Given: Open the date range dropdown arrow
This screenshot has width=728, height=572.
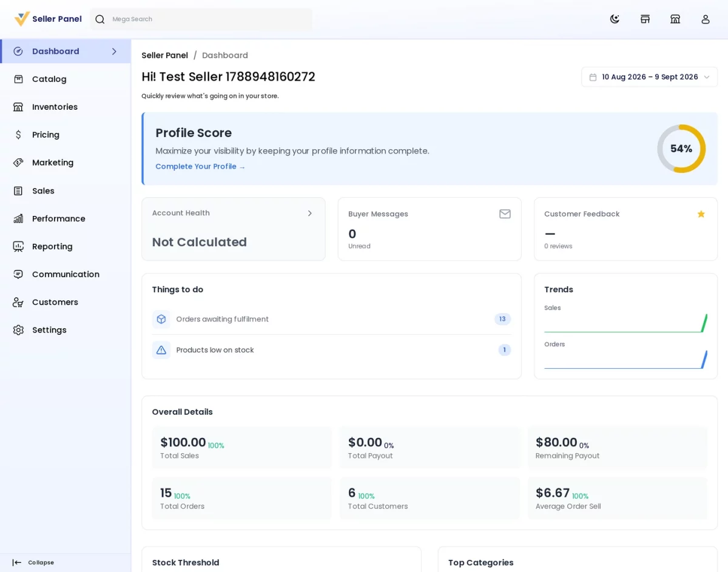Looking at the screenshot, I should (706, 77).
